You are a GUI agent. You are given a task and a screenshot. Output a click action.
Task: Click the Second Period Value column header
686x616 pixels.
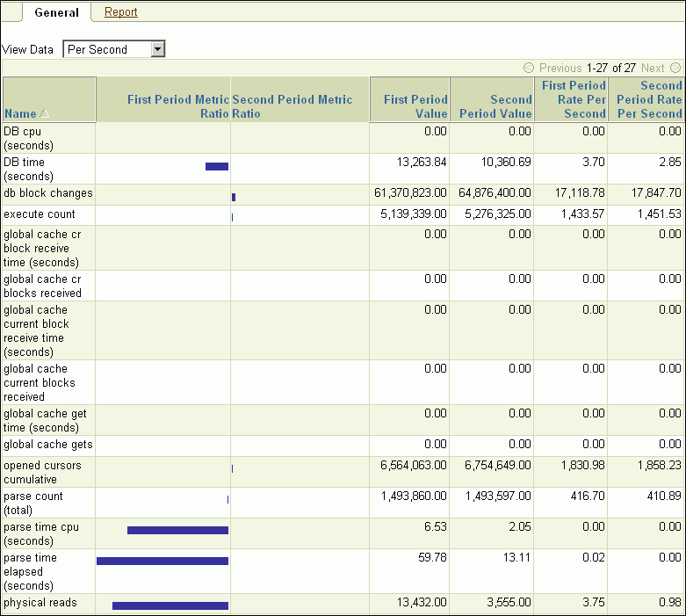[x=496, y=106]
